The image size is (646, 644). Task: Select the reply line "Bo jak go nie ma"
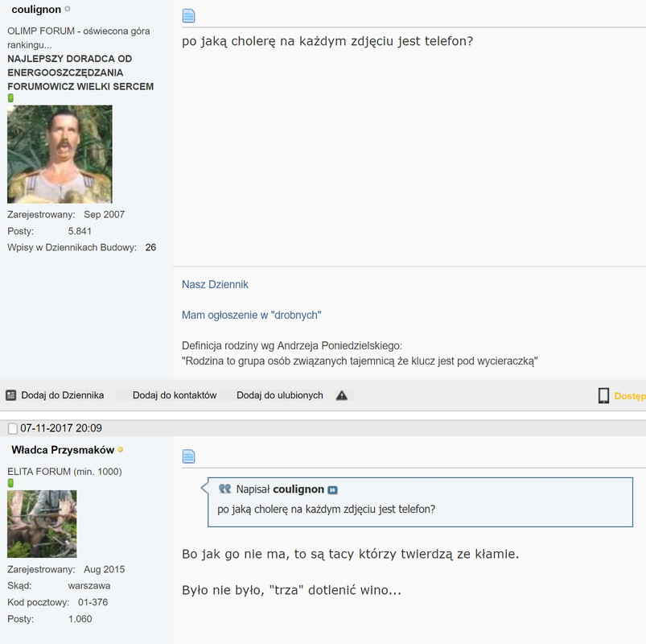pos(350,554)
